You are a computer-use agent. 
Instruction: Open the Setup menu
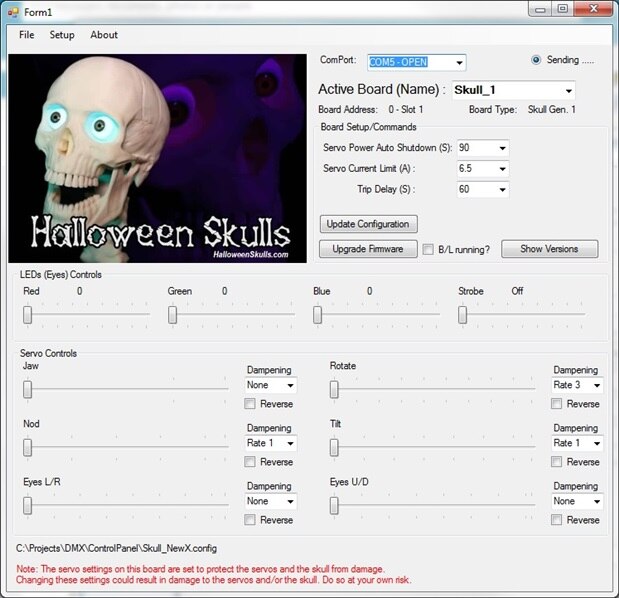62,35
